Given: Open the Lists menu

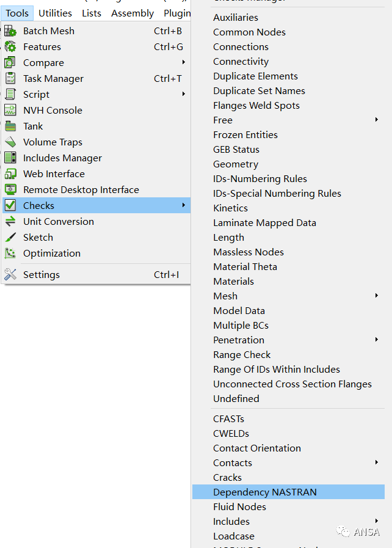Looking at the screenshot, I should click(92, 13).
